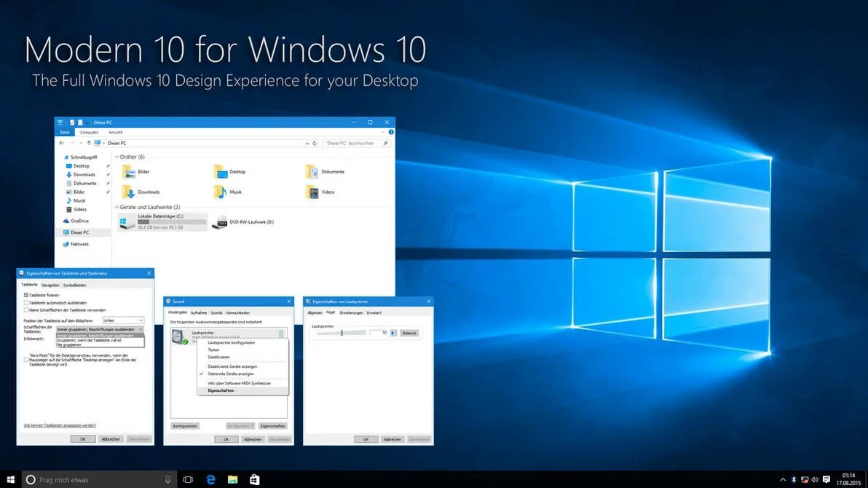The image size is (868, 488).
Task: Open the Ansicht ribbon tab
Action: click(x=116, y=133)
